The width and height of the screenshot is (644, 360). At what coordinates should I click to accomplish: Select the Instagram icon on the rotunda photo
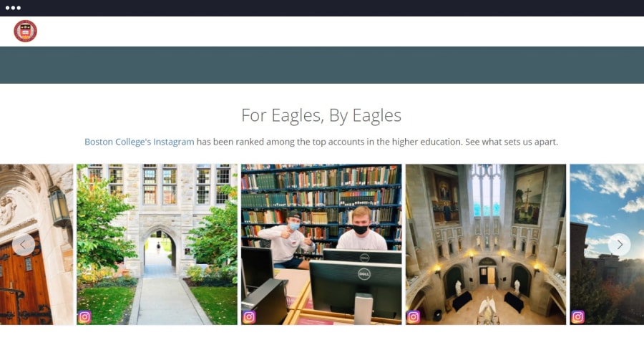pyautogui.click(x=413, y=317)
